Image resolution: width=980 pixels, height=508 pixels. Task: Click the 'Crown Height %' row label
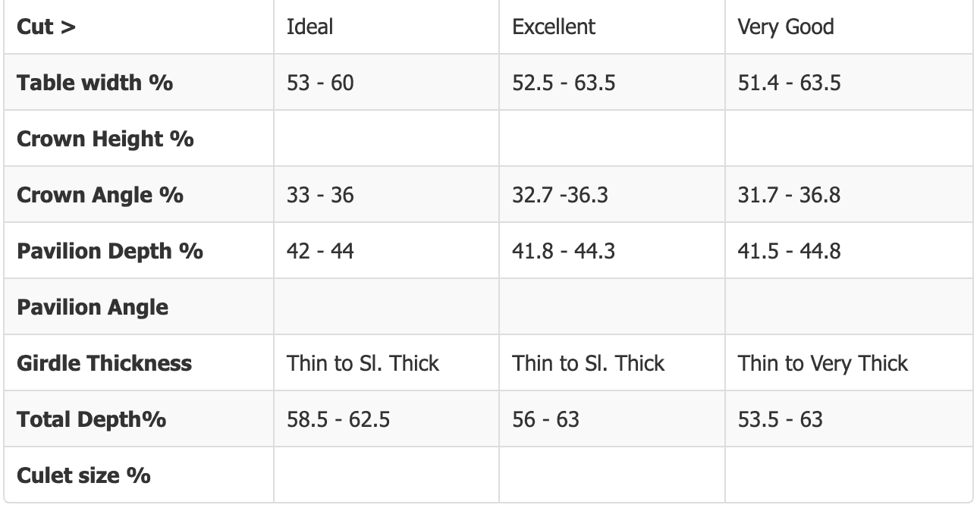pyautogui.click(x=105, y=139)
